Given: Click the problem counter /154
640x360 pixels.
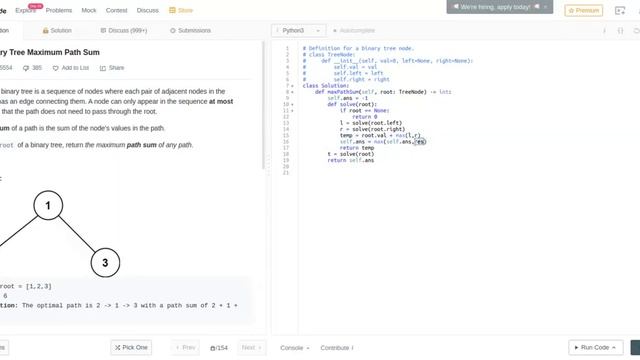Looking at the screenshot, I should 219,348.
